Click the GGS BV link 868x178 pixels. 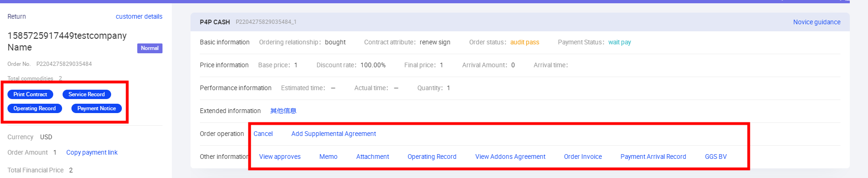(x=716, y=157)
